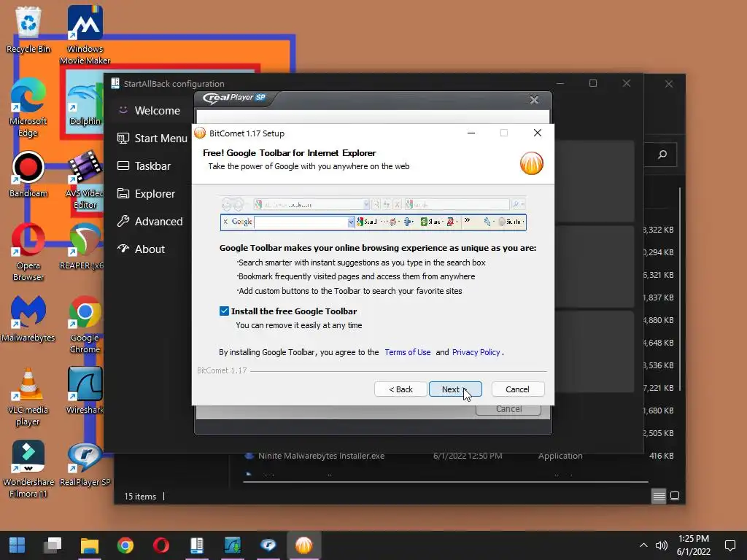Click the Malwarebytes desktop icon

click(28, 319)
